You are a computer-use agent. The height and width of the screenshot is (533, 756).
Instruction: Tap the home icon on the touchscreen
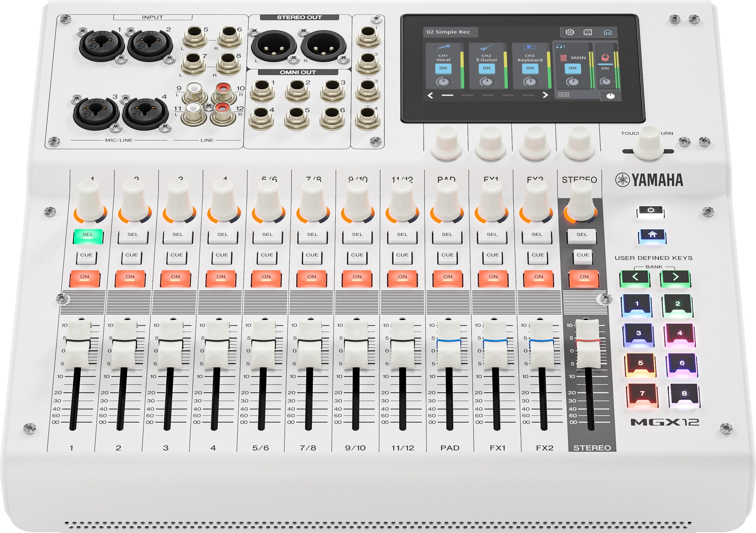(x=608, y=33)
